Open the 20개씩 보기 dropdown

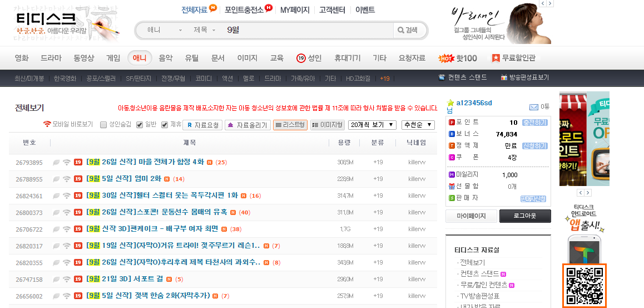(372, 125)
